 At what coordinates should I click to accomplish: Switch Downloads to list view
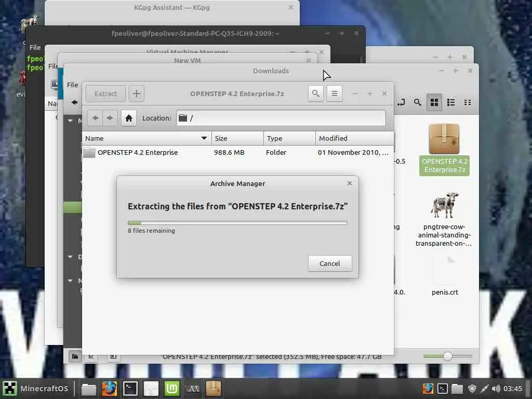(451, 102)
